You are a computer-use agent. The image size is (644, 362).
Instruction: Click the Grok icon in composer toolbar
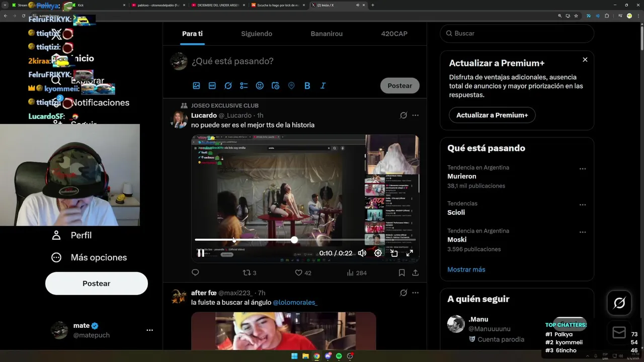coord(228,86)
